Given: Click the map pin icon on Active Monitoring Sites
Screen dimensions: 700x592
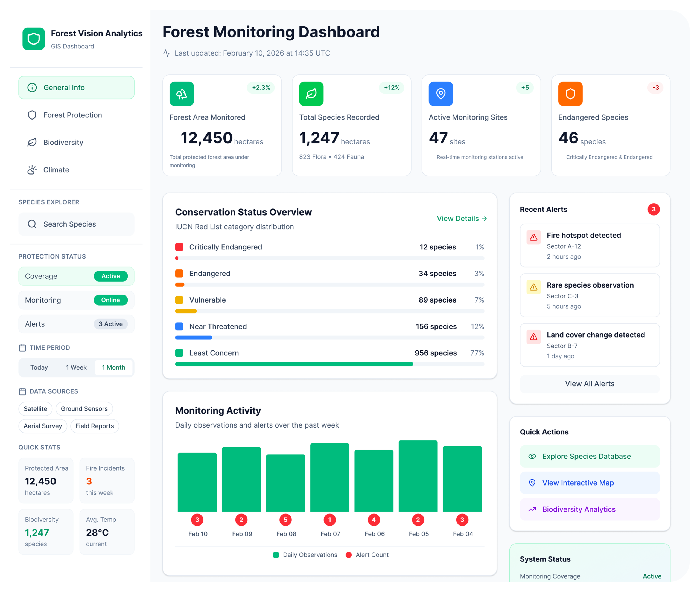Looking at the screenshot, I should coord(441,94).
